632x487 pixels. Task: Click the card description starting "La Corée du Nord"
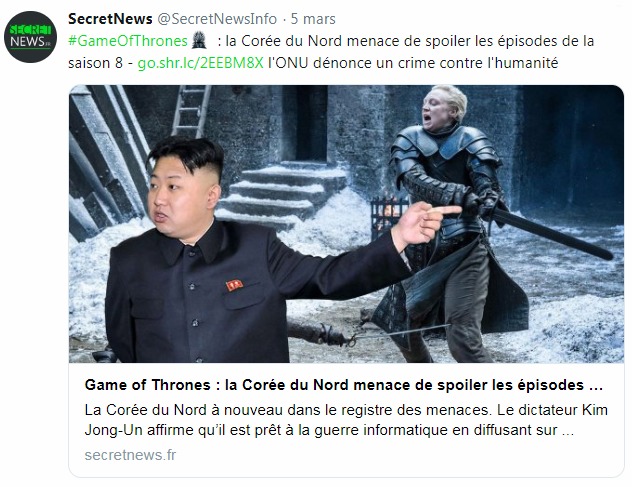click(346, 420)
